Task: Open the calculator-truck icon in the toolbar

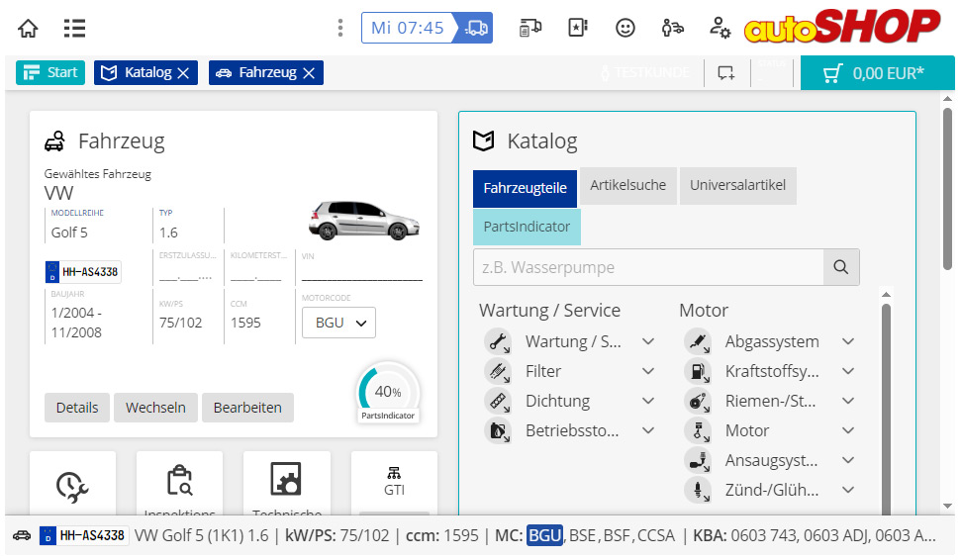Action: point(530,28)
